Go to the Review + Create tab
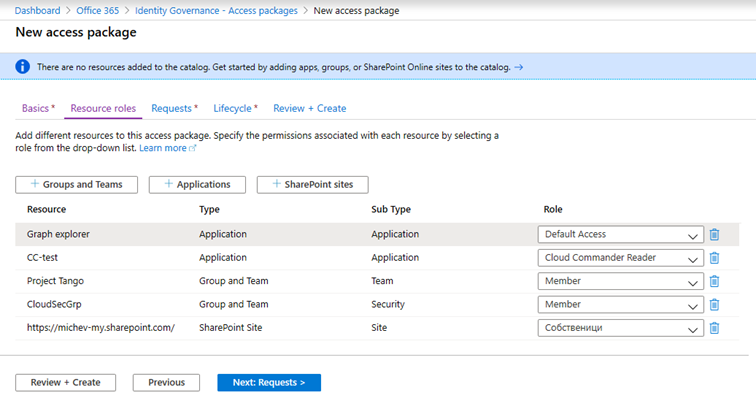Viewport: 756px width, 398px height. click(x=310, y=109)
